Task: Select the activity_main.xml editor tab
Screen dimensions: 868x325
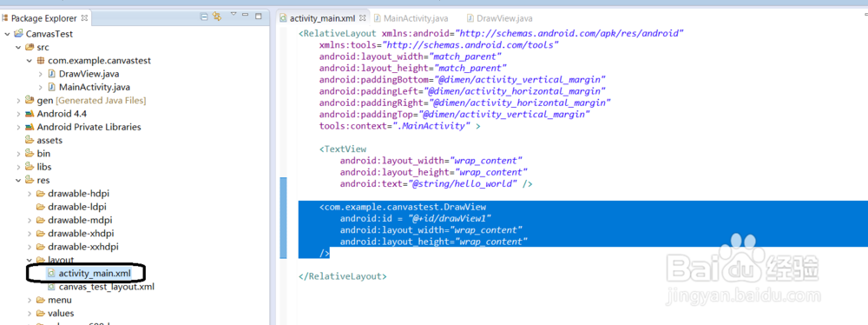Action: pyautogui.click(x=322, y=18)
